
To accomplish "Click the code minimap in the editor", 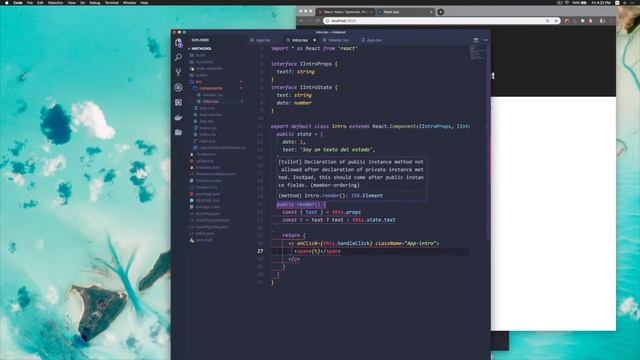I will click(478, 52).
